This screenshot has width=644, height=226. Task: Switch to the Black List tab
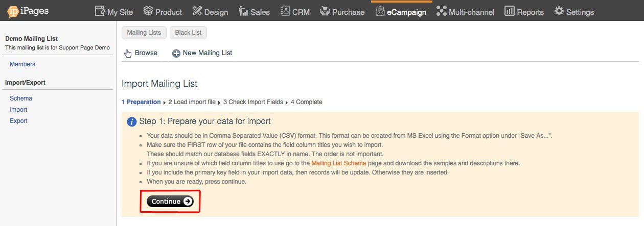tap(188, 33)
